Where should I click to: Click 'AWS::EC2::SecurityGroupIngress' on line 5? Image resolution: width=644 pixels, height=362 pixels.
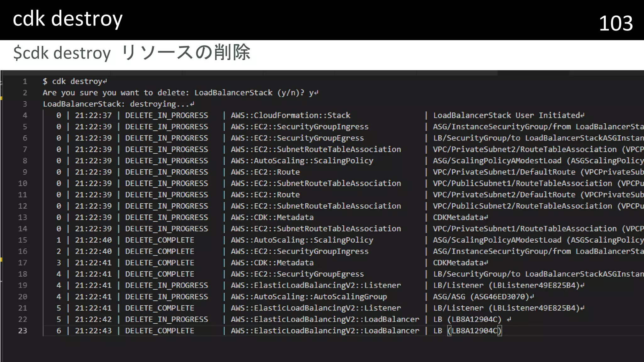300,127
